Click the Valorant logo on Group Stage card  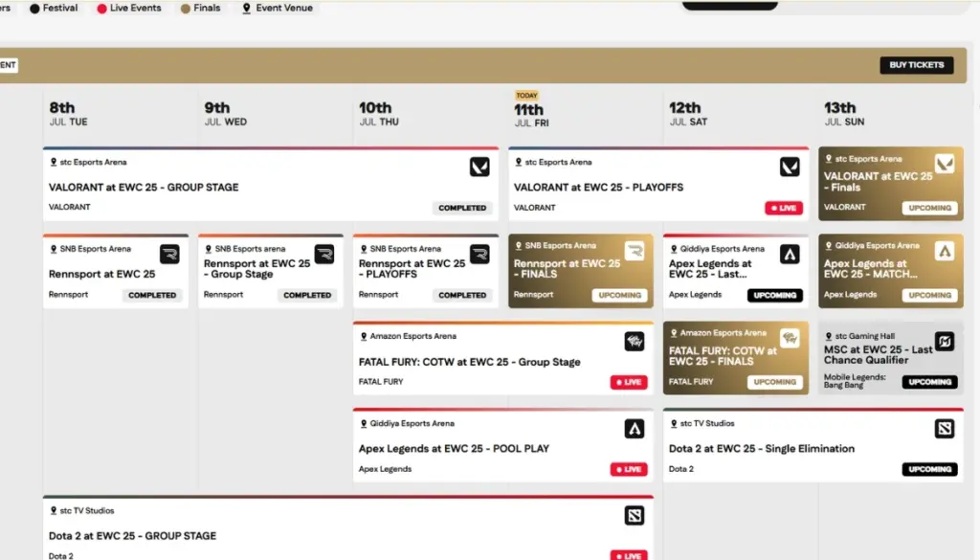[x=479, y=167]
